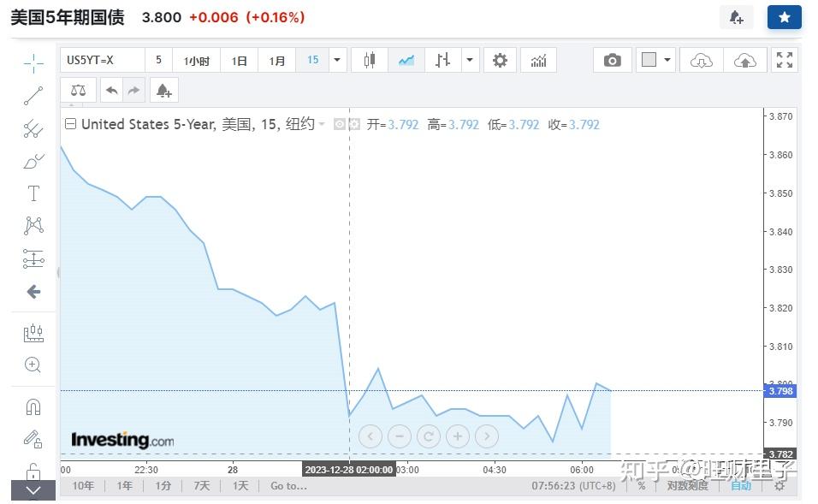This screenshot has height=504, width=818.
Task: Select the 1小时 interval tab
Action: (x=196, y=61)
